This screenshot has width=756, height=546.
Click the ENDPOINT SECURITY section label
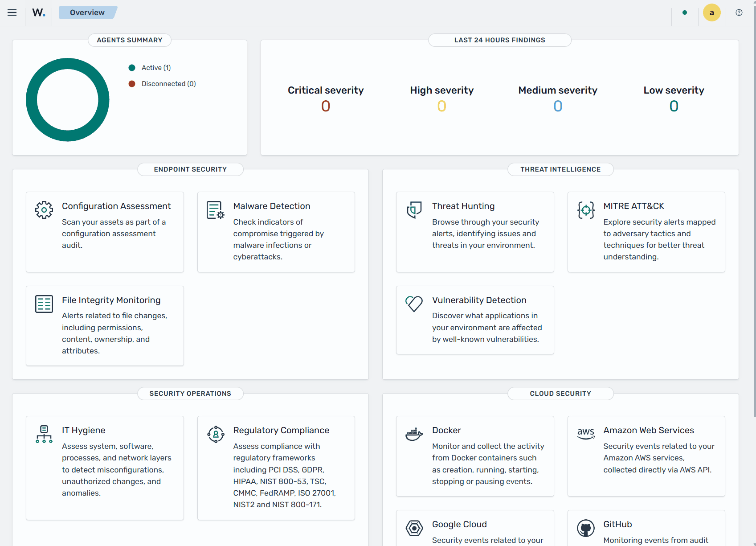point(190,169)
